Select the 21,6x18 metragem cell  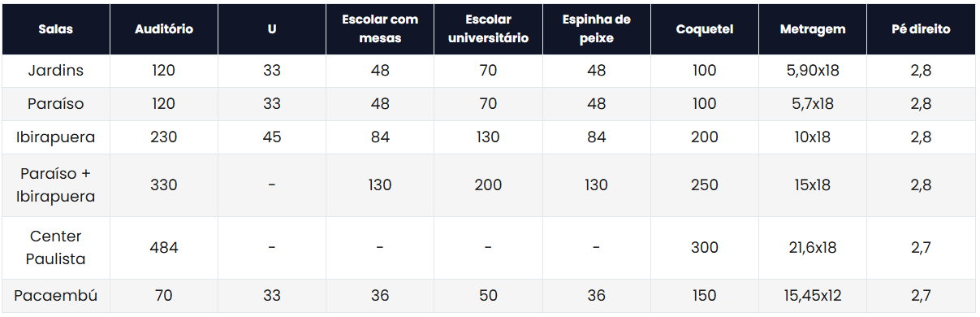pos(812,248)
